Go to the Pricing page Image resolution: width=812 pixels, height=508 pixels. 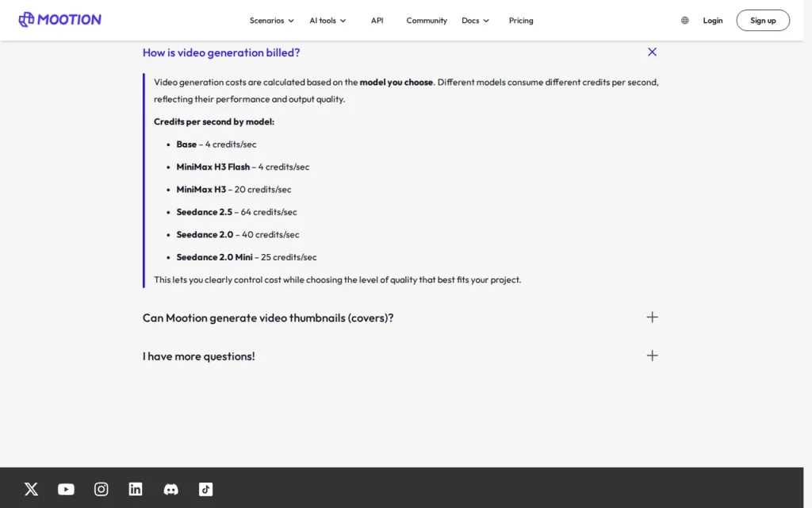pyautogui.click(x=521, y=20)
